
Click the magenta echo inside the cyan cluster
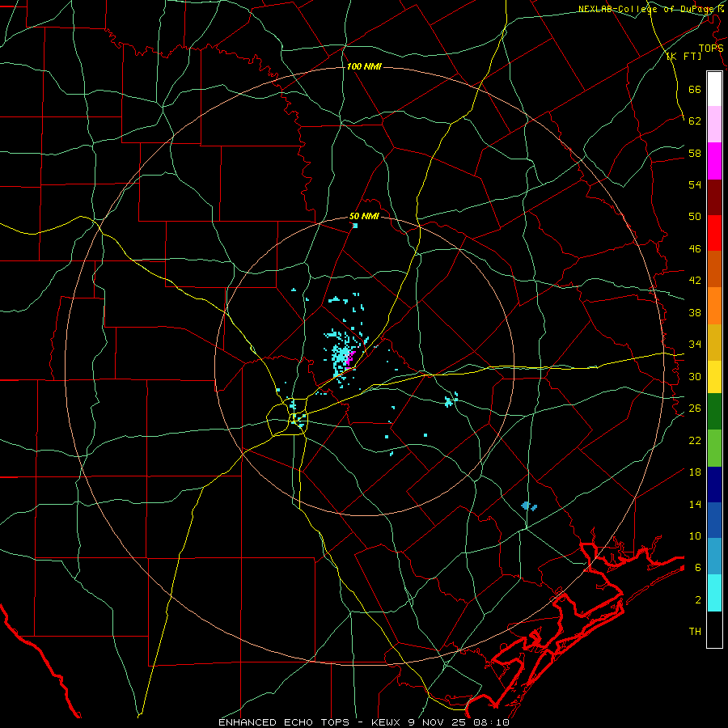[350, 359]
